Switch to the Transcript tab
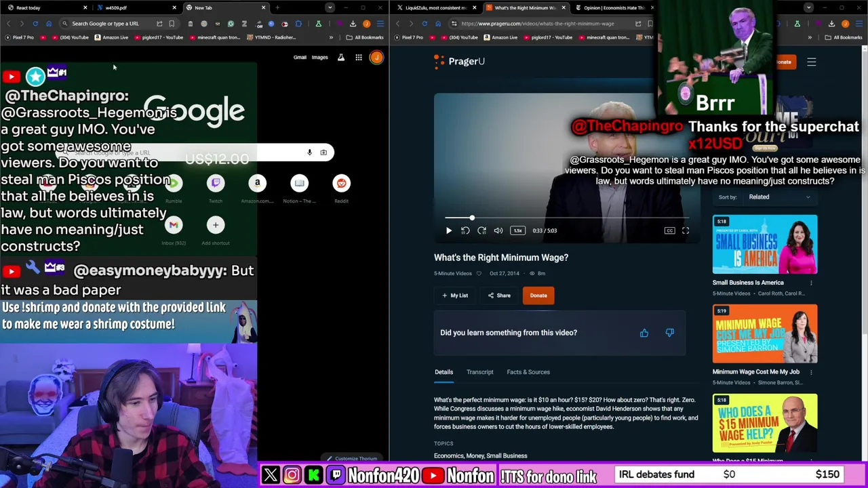Image resolution: width=868 pixels, height=488 pixels. [479, 372]
